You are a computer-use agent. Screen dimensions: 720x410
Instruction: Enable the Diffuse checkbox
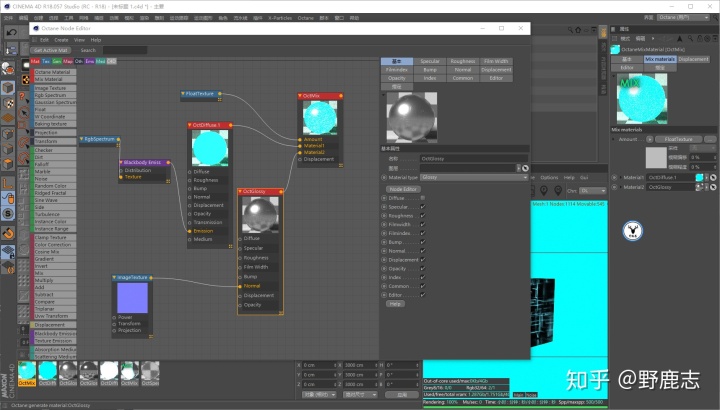(x=422, y=198)
